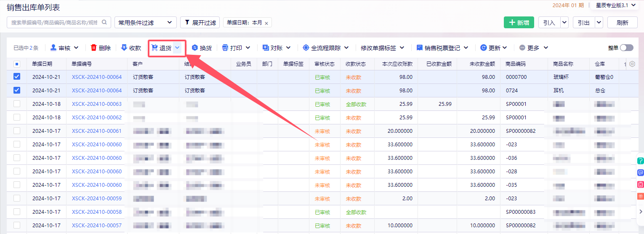The image size is (644, 234).
Task: Uncheck the 玻璃杯 row checkbox
Action: [17, 77]
